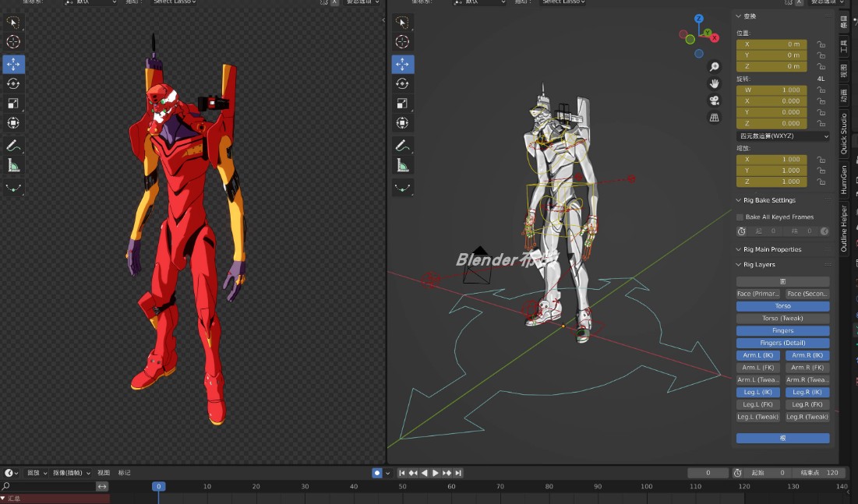The height and width of the screenshot is (504, 858).
Task: Open the Outline Helper sidebar tab
Action: point(844,228)
